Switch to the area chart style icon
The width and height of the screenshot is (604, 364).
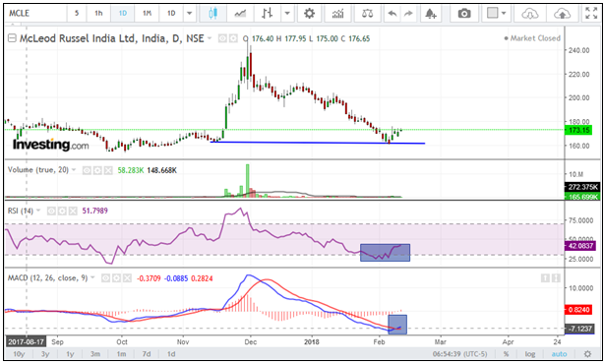[x=240, y=14]
